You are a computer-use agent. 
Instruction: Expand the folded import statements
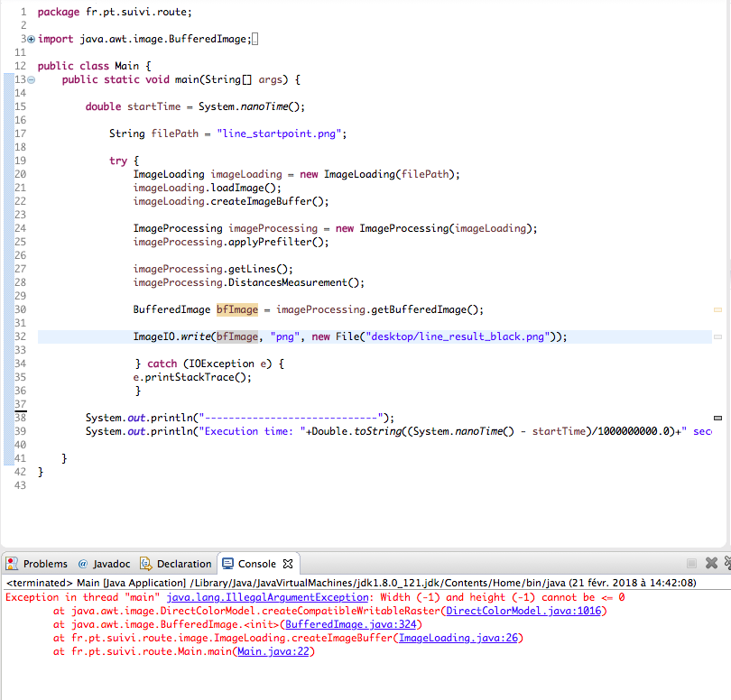click(32, 40)
